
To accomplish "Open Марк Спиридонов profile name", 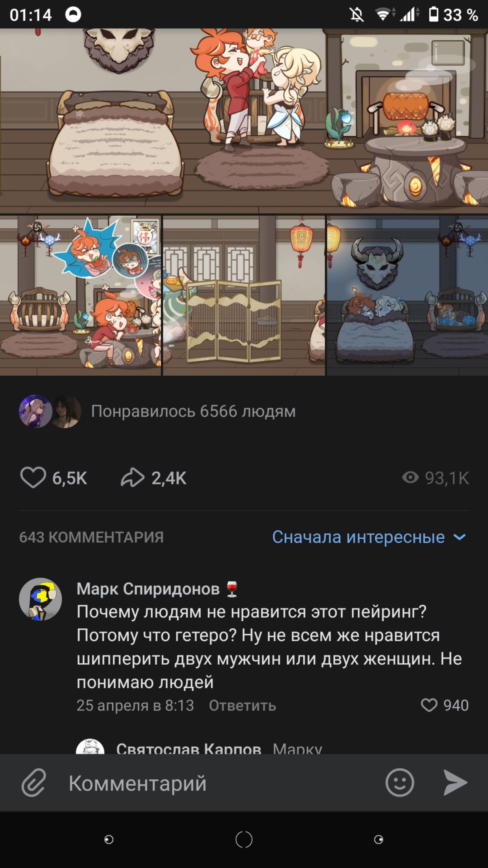I will coord(148,589).
